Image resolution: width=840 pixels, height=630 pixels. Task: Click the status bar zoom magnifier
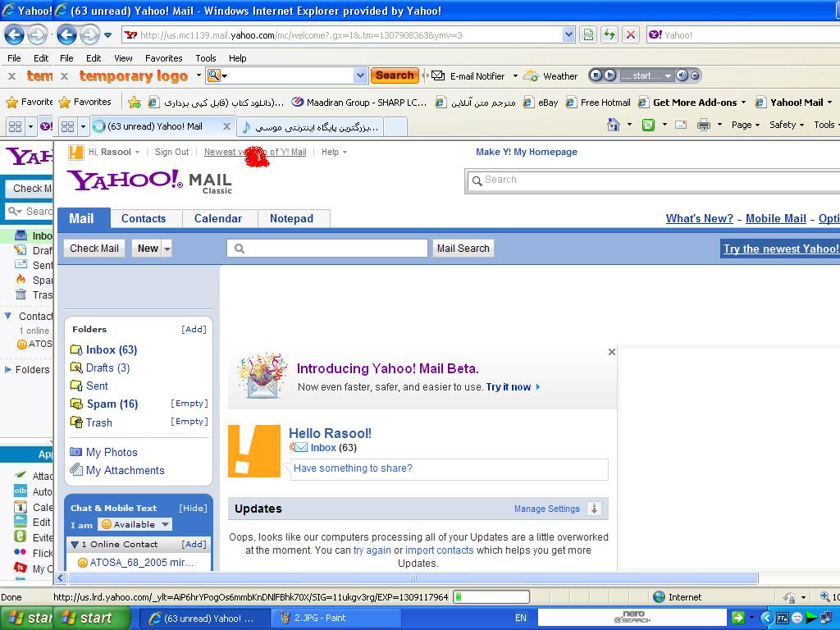(x=825, y=597)
